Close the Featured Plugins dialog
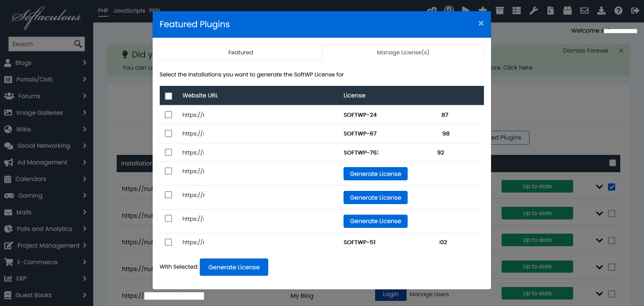644x306 pixels. point(481,23)
